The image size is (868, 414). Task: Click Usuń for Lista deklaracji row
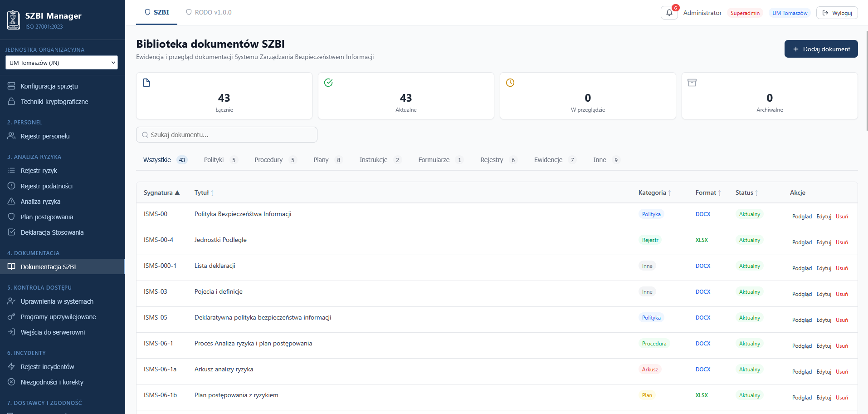(x=842, y=268)
